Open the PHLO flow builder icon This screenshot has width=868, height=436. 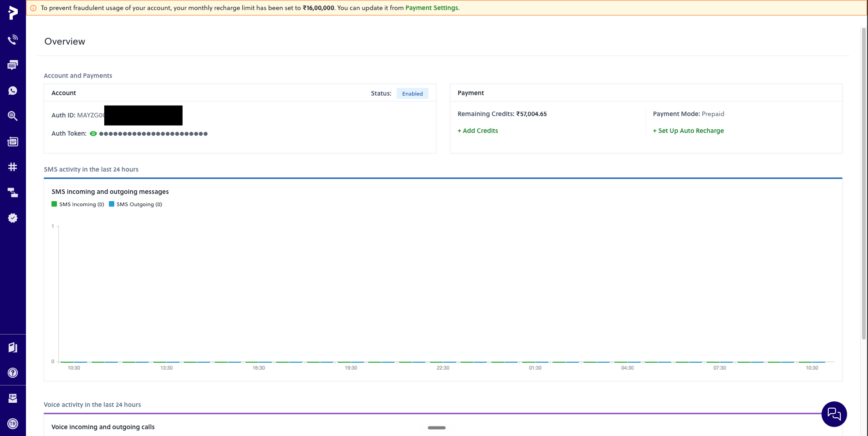click(13, 193)
